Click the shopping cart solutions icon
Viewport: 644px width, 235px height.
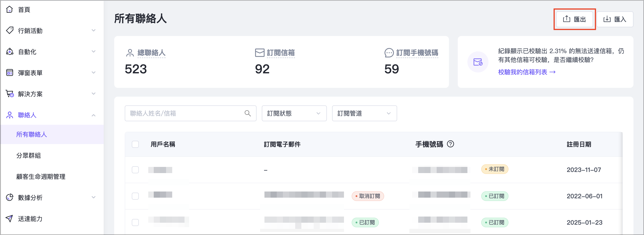pos(9,94)
